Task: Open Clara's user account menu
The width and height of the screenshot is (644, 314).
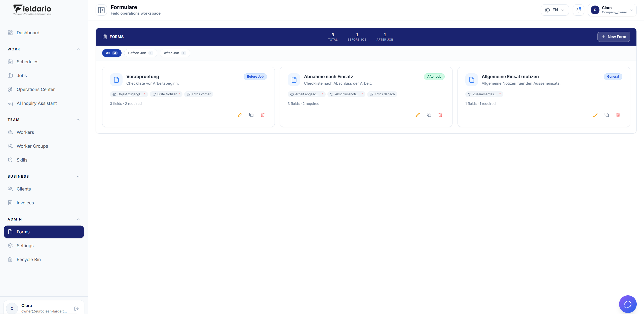Action: (612, 10)
